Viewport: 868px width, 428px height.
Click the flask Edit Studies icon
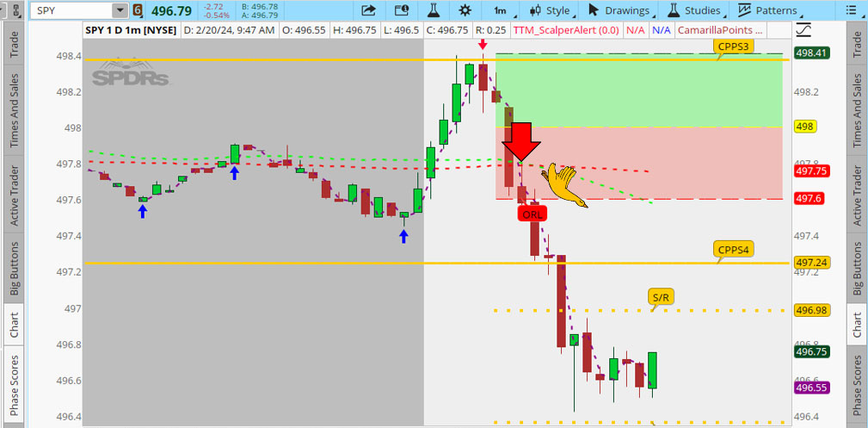coord(434,10)
